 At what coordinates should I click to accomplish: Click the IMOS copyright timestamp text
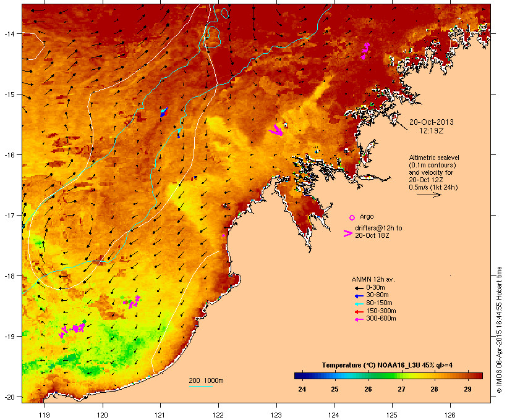pyautogui.click(x=499, y=330)
